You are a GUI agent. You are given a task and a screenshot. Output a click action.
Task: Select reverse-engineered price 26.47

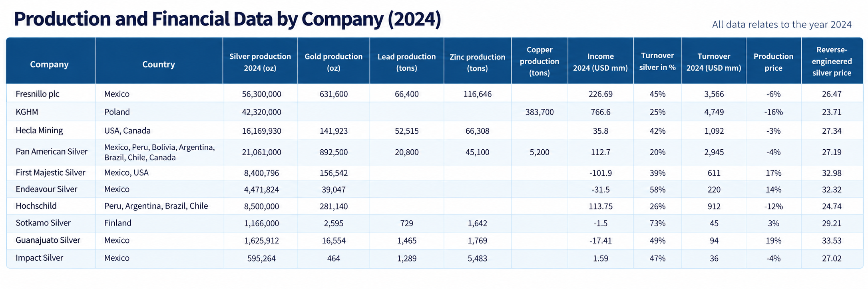point(832,94)
